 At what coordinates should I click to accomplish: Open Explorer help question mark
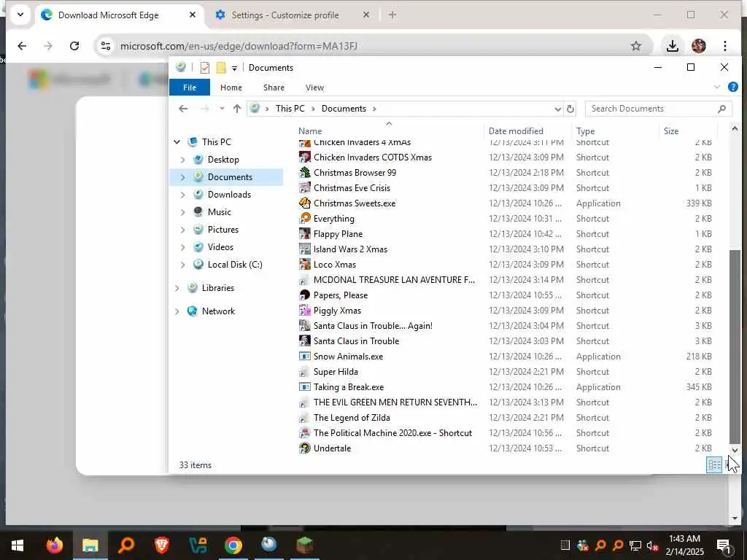(x=732, y=87)
